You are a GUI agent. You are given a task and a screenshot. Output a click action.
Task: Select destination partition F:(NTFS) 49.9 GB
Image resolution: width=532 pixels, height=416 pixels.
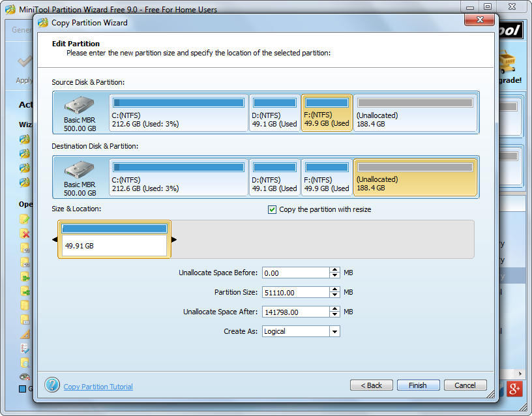327,177
